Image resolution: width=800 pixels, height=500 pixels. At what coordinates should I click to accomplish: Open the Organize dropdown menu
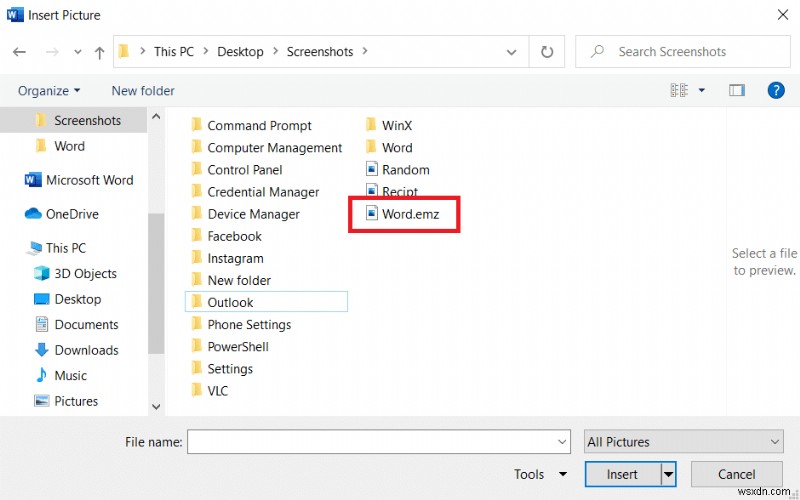pos(49,91)
